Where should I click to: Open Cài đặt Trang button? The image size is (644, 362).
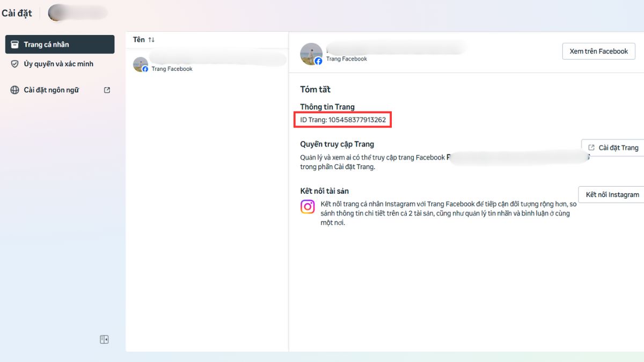pyautogui.click(x=613, y=147)
